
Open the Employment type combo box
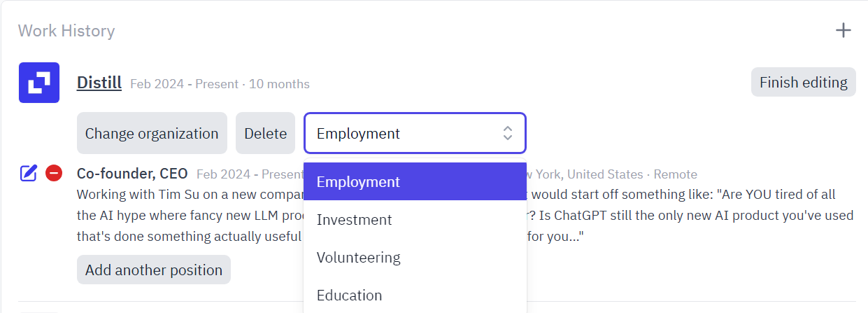tap(415, 133)
